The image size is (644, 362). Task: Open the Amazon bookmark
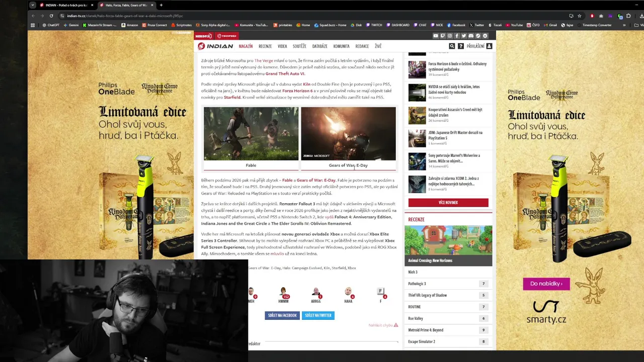(x=130, y=25)
